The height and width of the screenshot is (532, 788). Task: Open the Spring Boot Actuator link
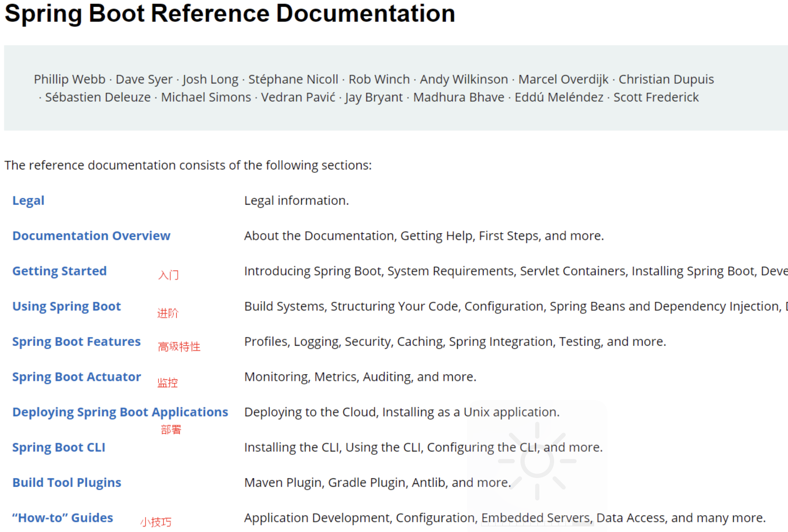77,377
